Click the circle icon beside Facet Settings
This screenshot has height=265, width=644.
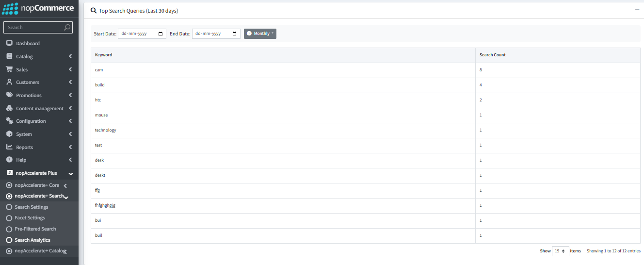9,218
